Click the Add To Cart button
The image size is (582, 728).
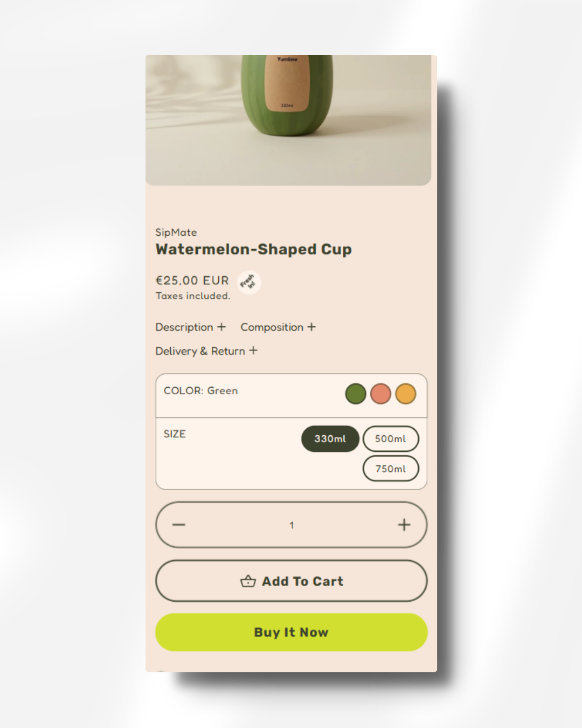[x=292, y=581]
